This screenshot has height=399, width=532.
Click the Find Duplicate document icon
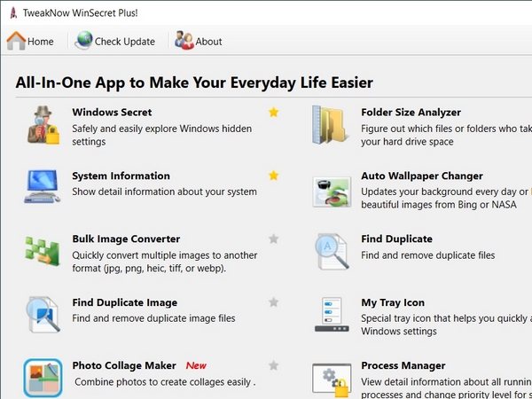pyautogui.click(x=332, y=252)
